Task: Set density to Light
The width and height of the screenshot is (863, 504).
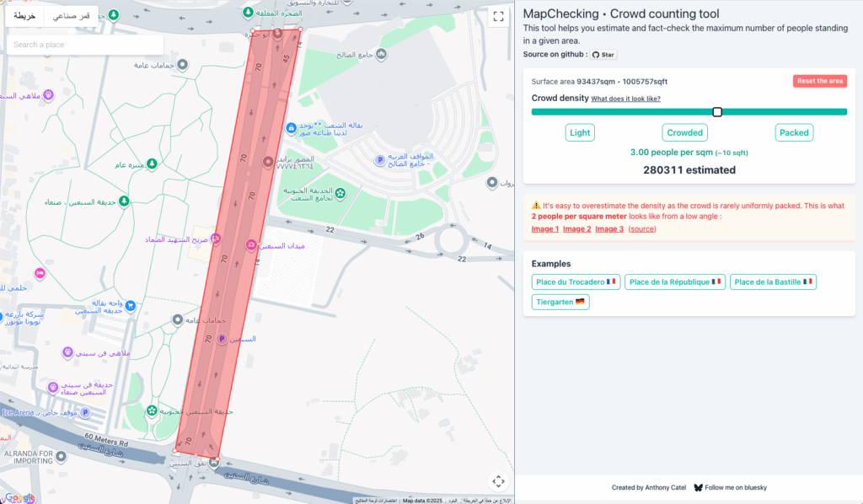Action: click(x=580, y=132)
